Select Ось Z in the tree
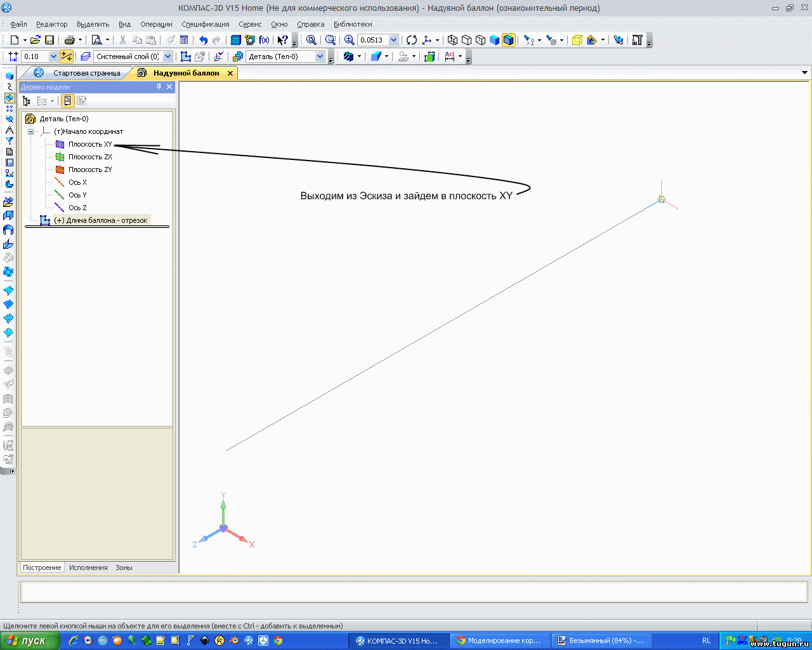The width and height of the screenshot is (812, 650). click(77, 208)
